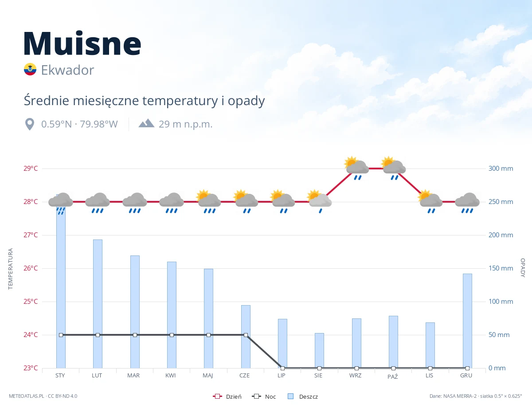Toggle the Deszcz legend series
Screen dimensions: 532x408
click(x=303, y=396)
